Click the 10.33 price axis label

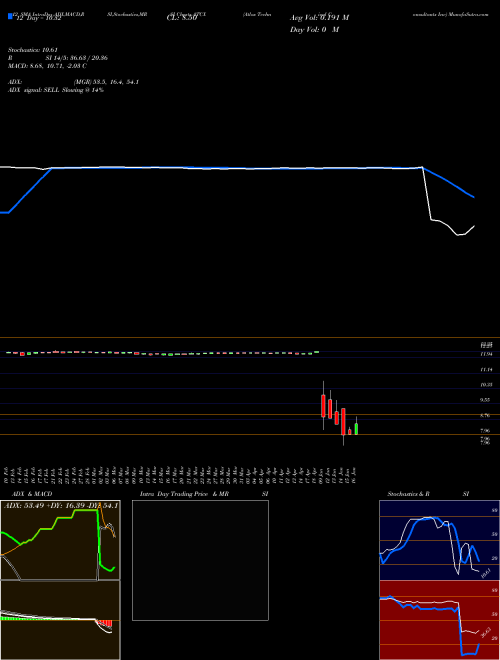[x=487, y=385]
